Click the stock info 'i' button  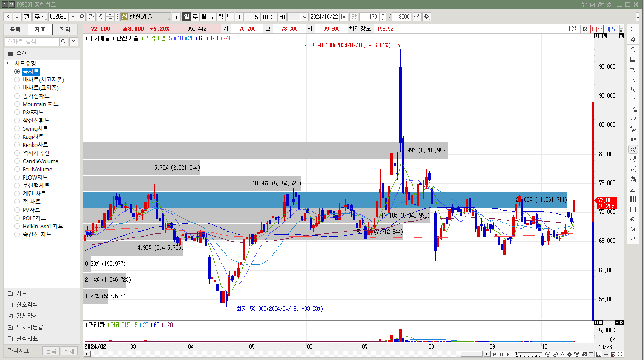click(176, 16)
